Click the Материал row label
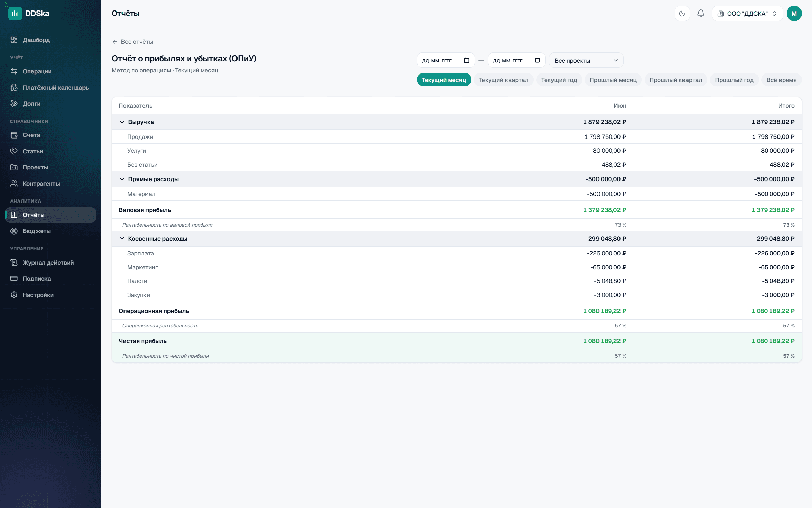812x508 pixels. [x=141, y=194]
